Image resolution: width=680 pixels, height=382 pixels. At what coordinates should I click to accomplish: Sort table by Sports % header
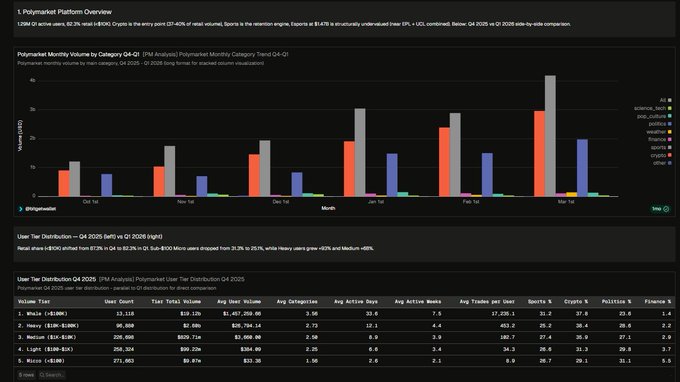click(539, 301)
